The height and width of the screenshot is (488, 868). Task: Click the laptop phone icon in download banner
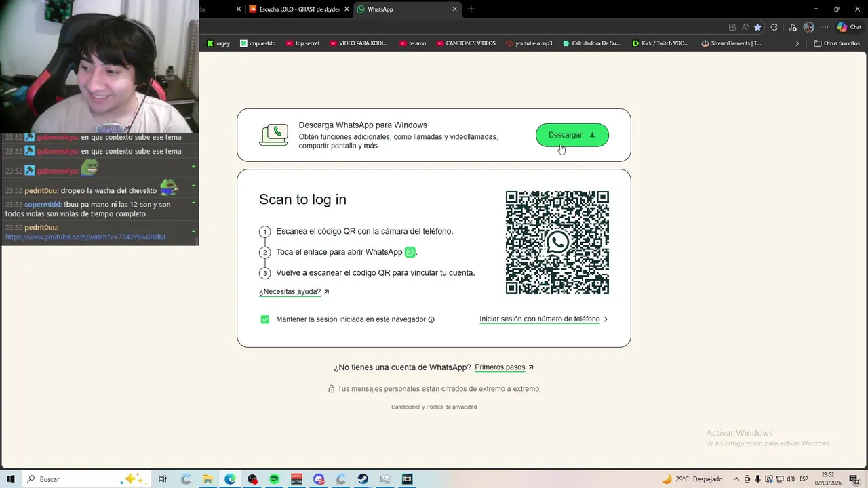(x=274, y=135)
